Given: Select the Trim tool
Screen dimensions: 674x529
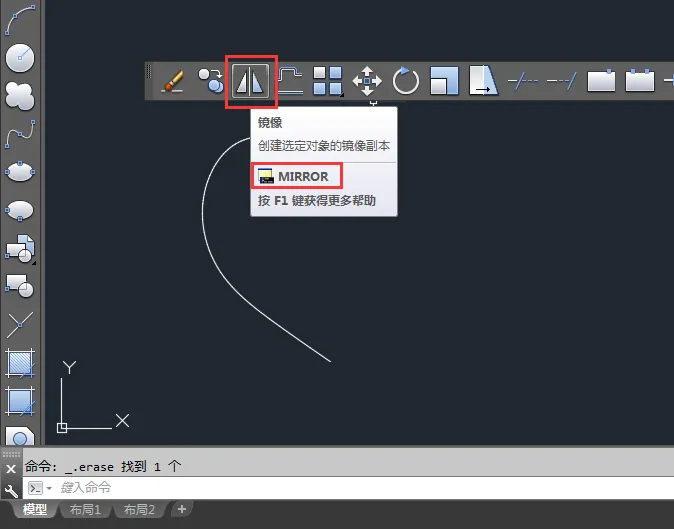Looking at the screenshot, I should coord(522,81).
